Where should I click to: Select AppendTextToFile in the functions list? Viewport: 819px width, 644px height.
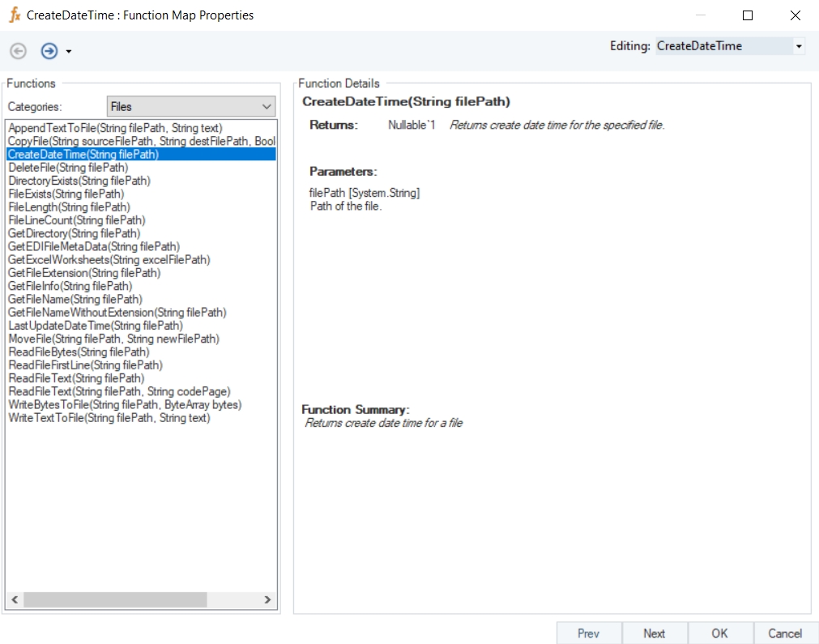[115, 128]
